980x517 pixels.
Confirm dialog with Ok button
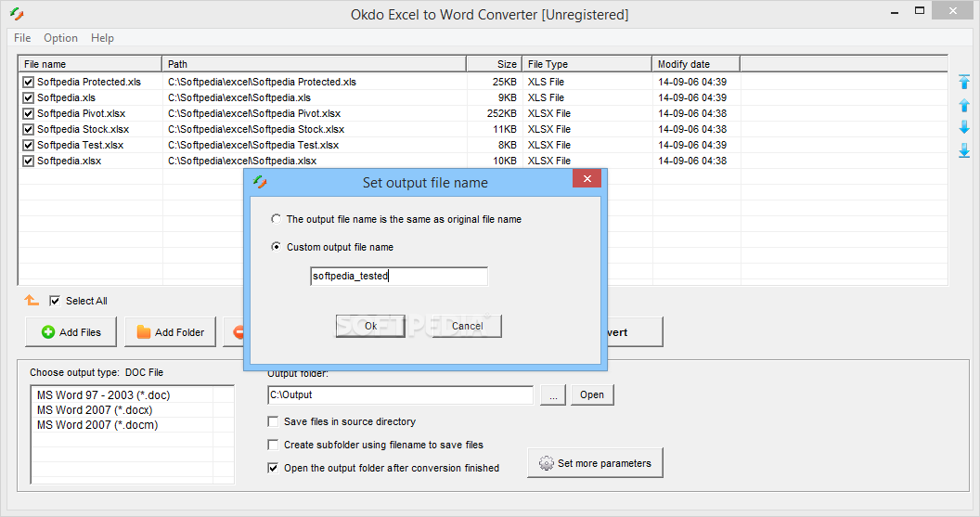point(370,326)
